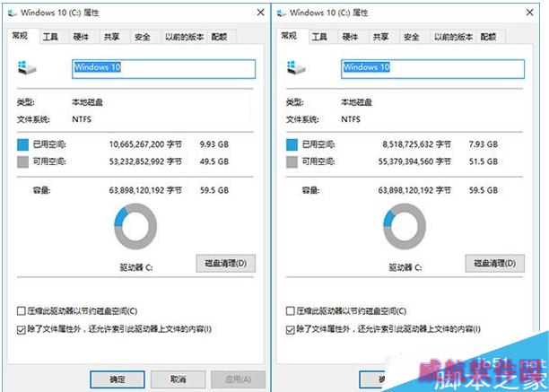Click the drive icon in left dialog title bar
This screenshot has width=549, height=392.
point(13,13)
